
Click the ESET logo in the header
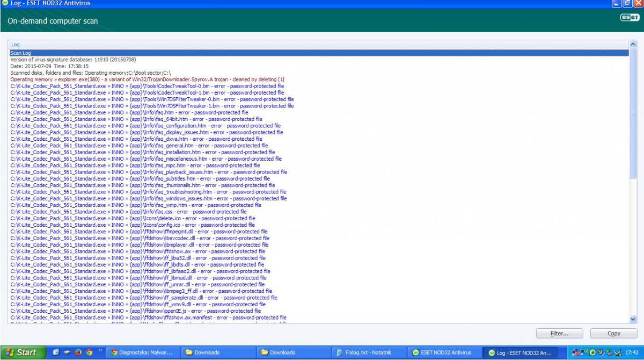[x=630, y=17]
